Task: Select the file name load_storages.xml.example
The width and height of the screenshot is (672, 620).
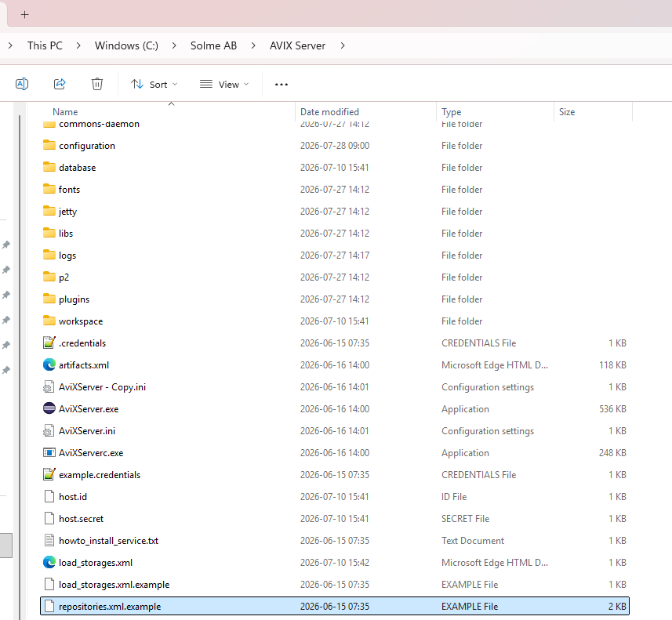Action: pos(114,585)
